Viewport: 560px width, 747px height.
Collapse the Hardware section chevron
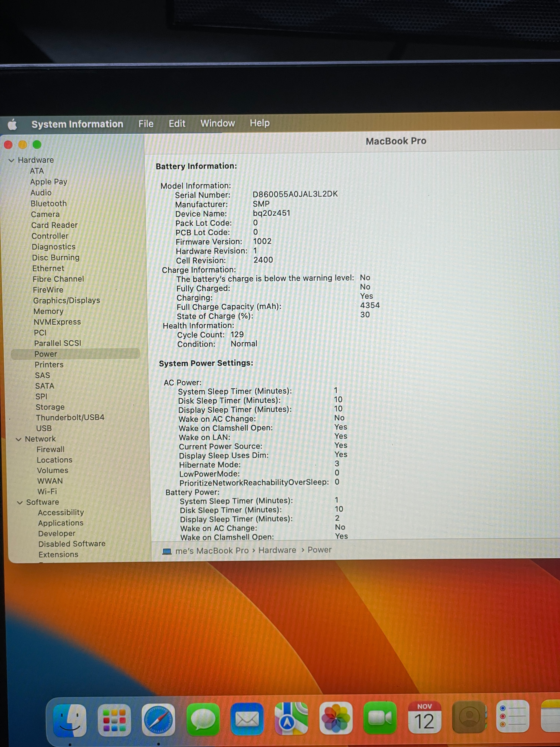(x=11, y=160)
